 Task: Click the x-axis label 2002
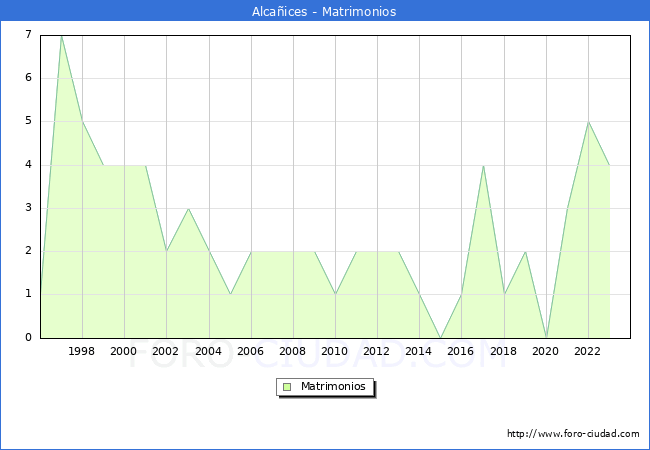[165, 351]
